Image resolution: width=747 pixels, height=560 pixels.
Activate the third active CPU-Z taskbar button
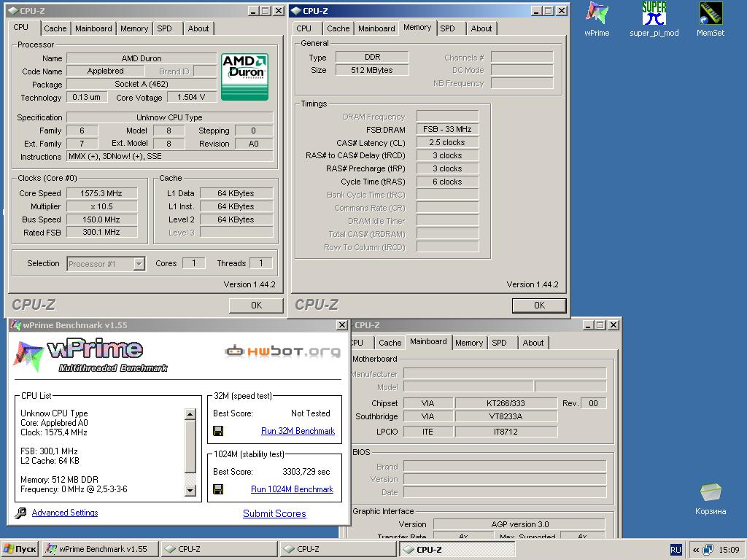tap(457, 549)
